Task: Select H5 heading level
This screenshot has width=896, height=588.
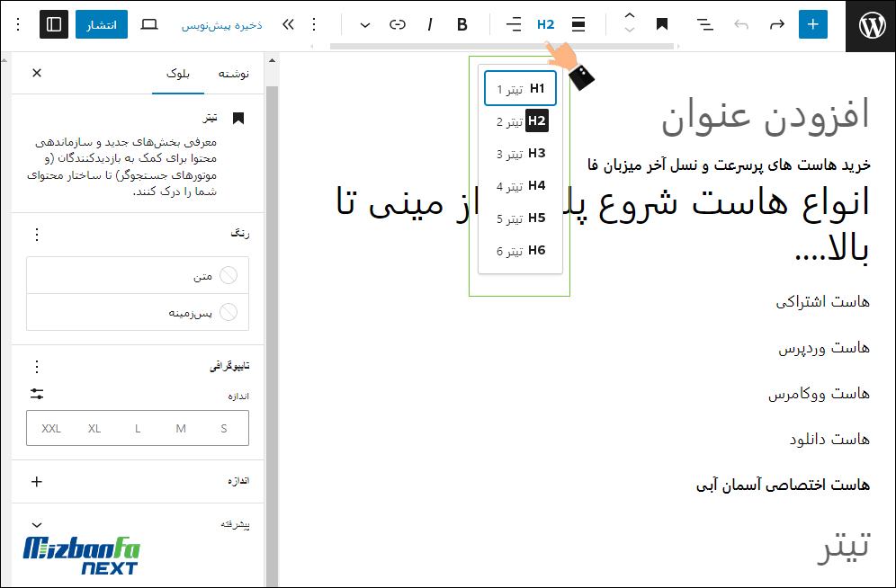Action: click(x=520, y=218)
